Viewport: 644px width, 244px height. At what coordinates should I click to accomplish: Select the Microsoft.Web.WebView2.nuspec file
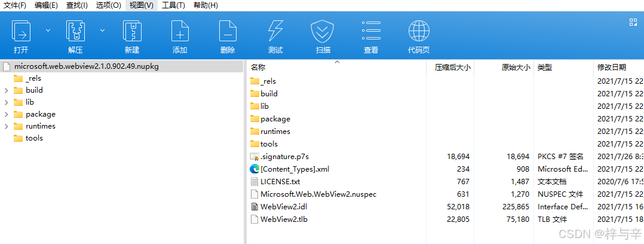(318, 194)
